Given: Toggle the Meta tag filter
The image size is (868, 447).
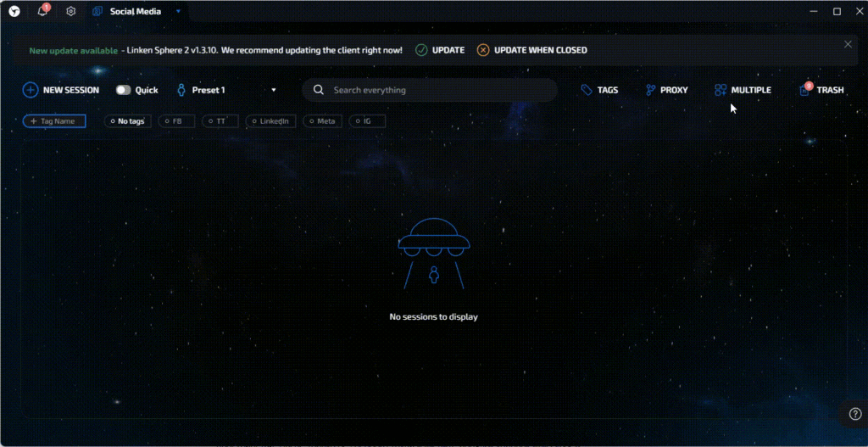Looking at the screenshot, I should tap(322, 120).
